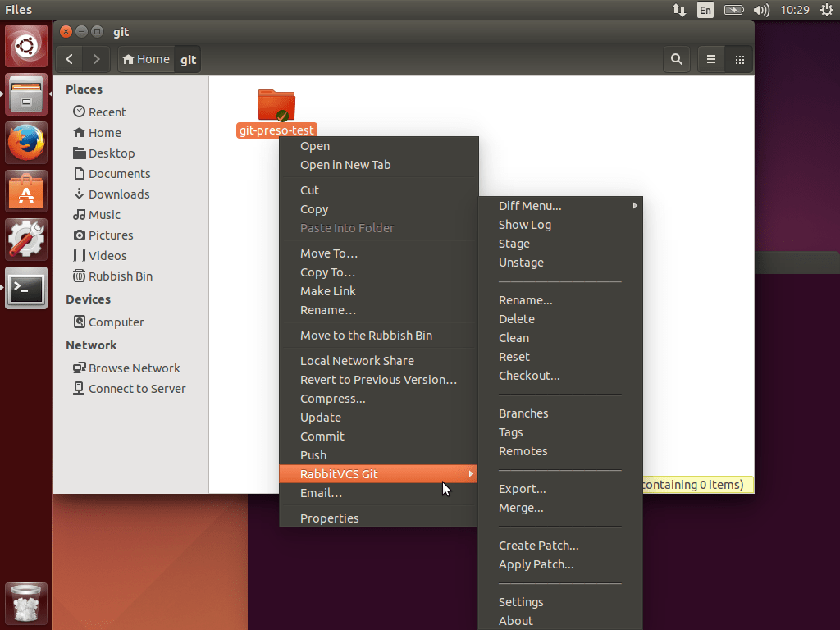Select Unstage in the submenu
This screenshot has width=840, height=630.
[560, 262]
